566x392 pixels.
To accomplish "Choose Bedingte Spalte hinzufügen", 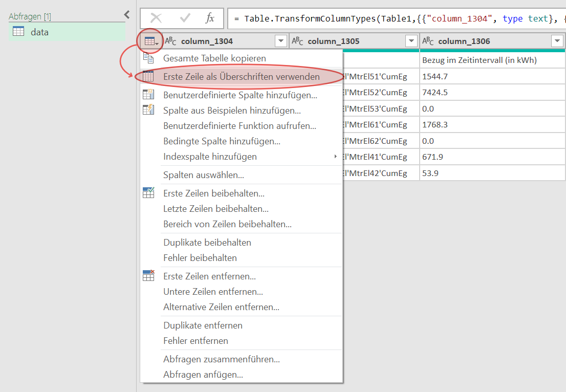I will tap(241, 141).
